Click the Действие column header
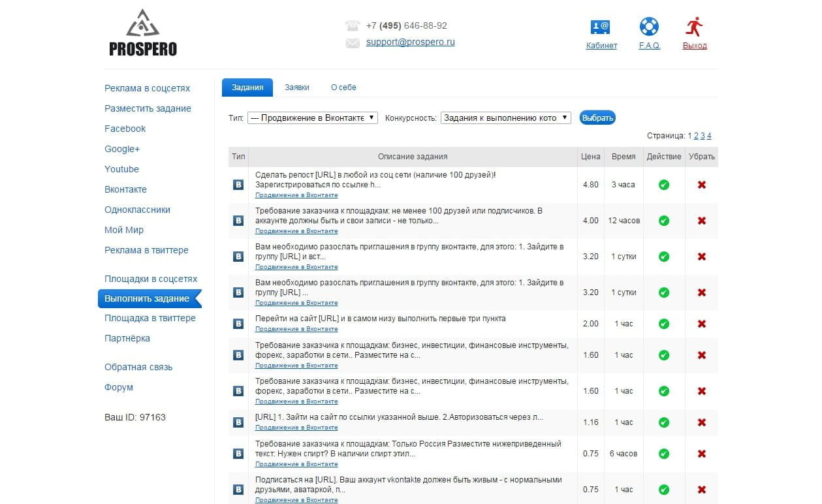This screenshot has width=822, height=504. click(x=664, y=157)
